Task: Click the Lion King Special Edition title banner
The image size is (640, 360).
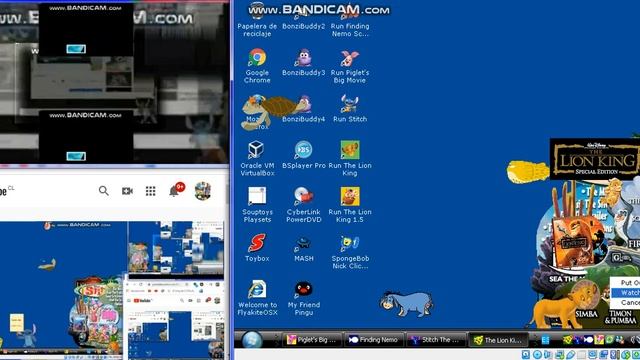Action: click(x=595, y=159)
